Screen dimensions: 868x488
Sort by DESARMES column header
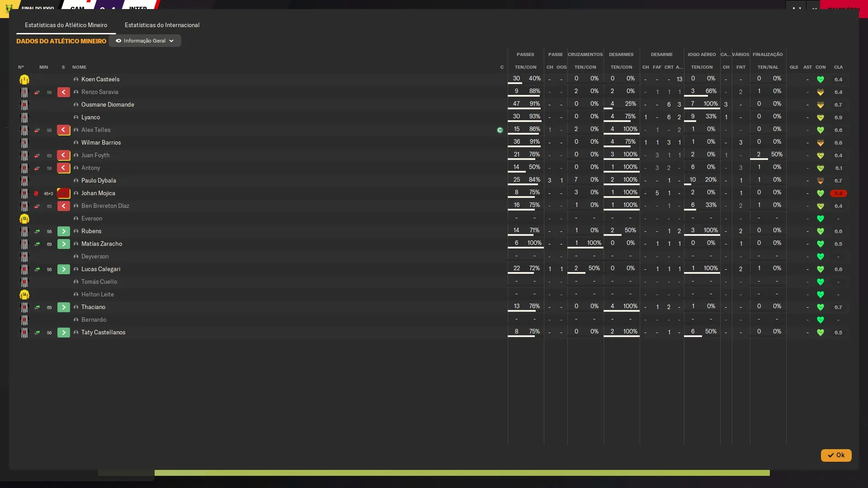[x=621, y=55]
